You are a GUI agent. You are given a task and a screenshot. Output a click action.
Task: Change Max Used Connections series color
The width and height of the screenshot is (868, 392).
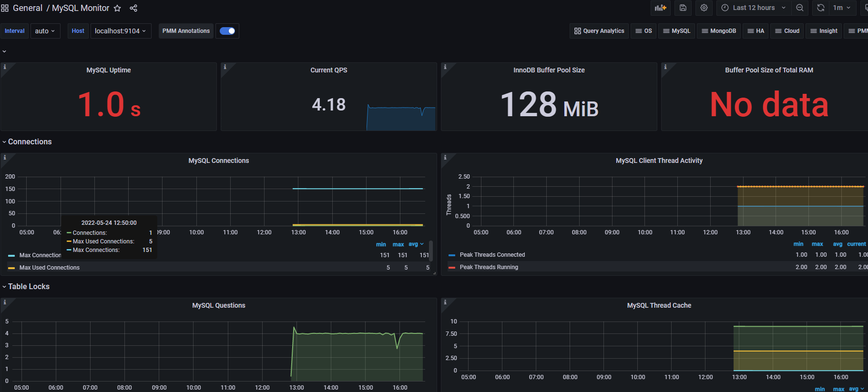(11, 268)
